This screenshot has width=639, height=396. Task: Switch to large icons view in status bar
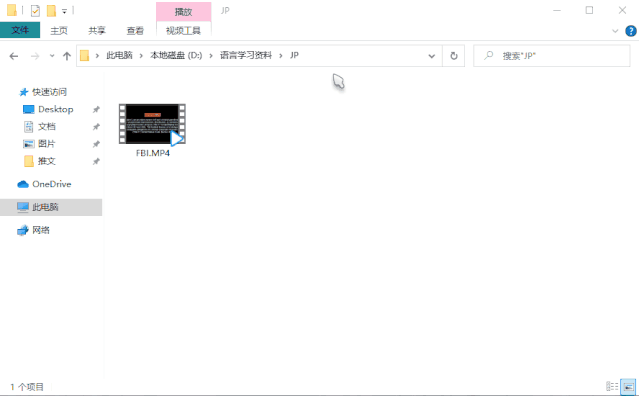(x=628, y=386)
